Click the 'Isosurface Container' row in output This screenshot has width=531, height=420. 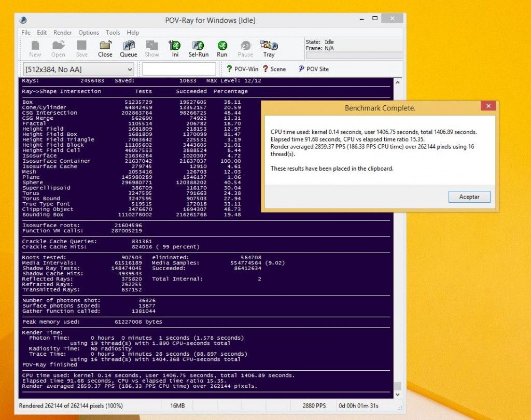[x=131, y=161]
